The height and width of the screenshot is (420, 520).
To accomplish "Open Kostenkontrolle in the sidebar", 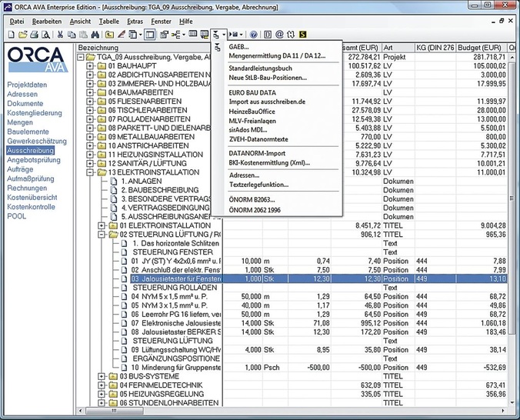I will click(32, 207).
